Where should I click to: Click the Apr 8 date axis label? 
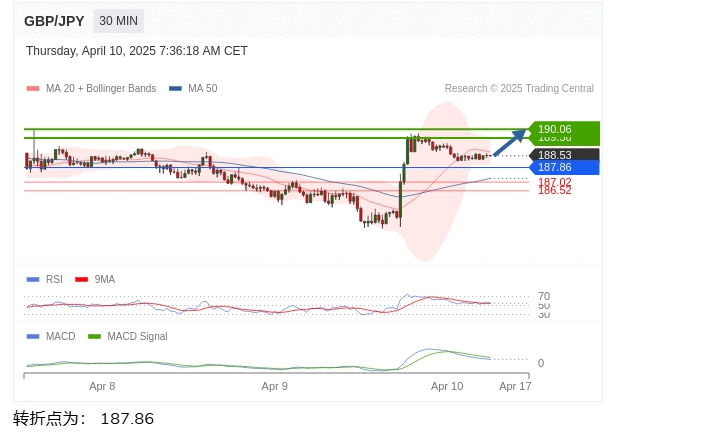(x=102, y=386)
